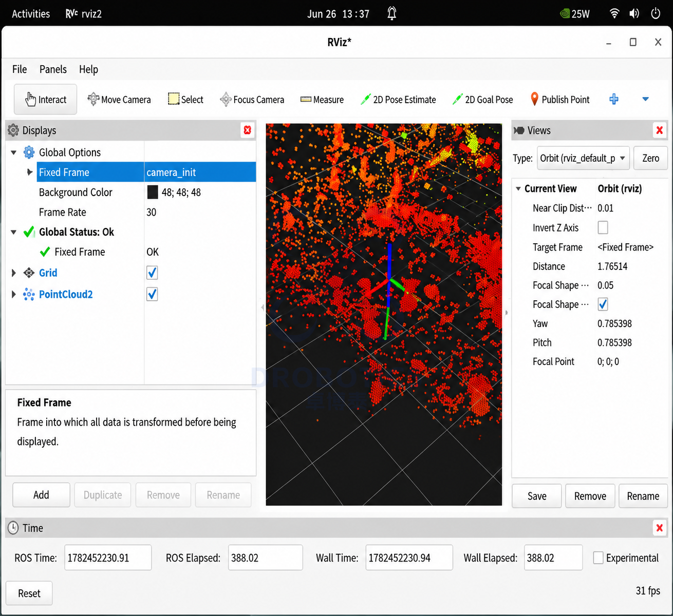Click the Add display button

(x=41, y=495)
